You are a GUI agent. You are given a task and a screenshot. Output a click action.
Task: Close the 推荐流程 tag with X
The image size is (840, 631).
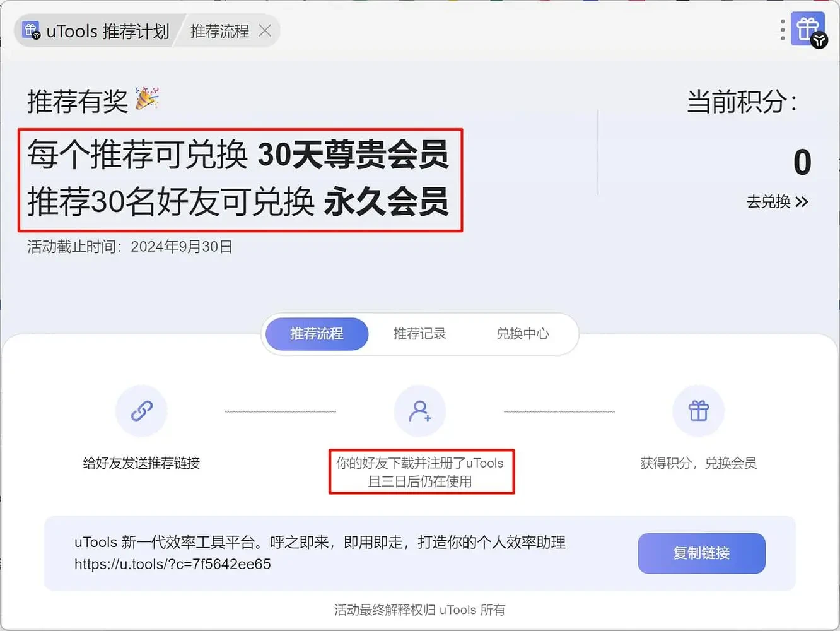[265, 30]
